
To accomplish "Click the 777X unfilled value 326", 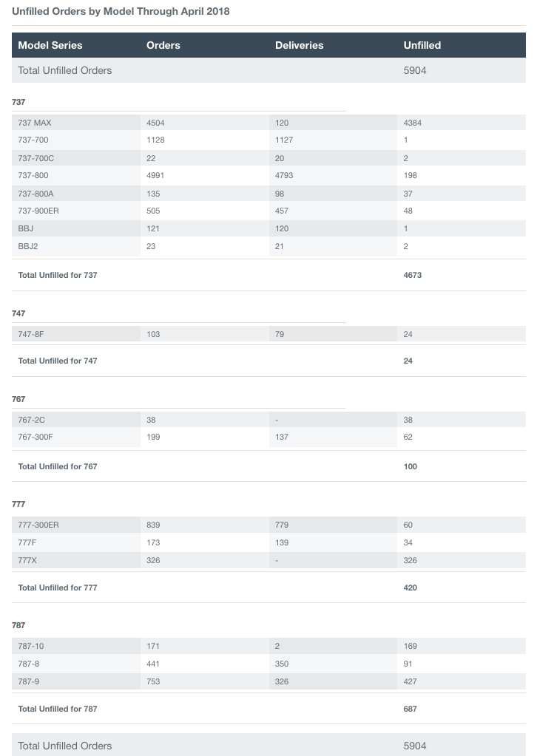I will pyautogui.click(x=410, y=561).
